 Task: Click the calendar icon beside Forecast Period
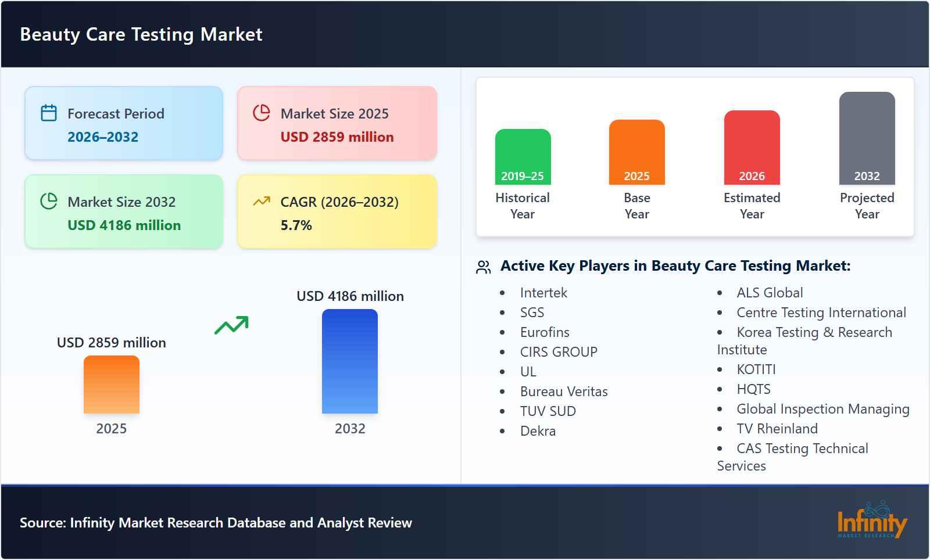[x=49, y=113]
